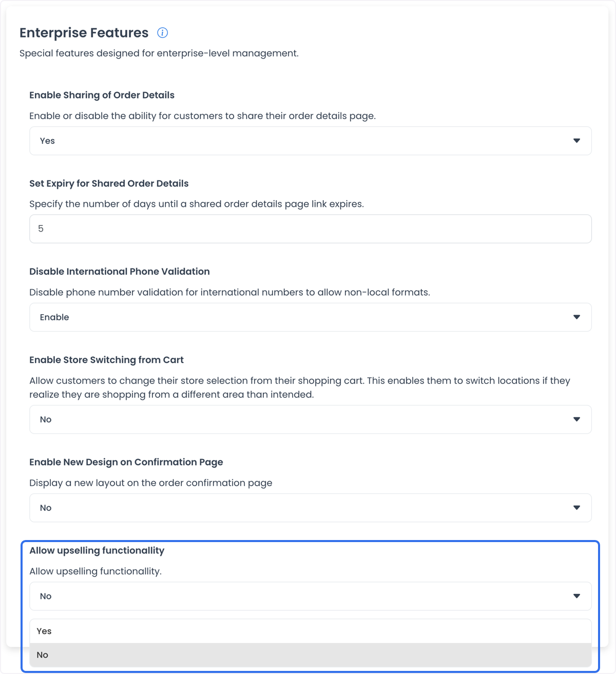Select the highlighted No option in the list
616x674 pixels.
(311, 655)
